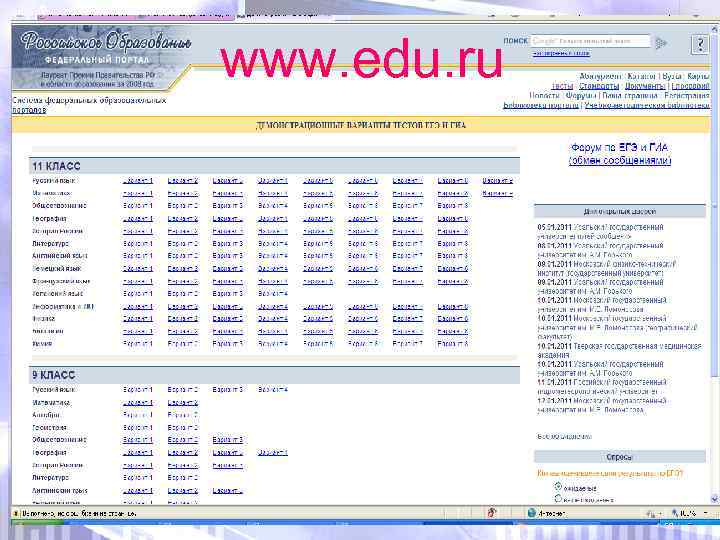Image resolution: width=720 pixels, height=540 pixels.
Task: Focus the Поиск search input field
Action: click(x=591, y=41)
